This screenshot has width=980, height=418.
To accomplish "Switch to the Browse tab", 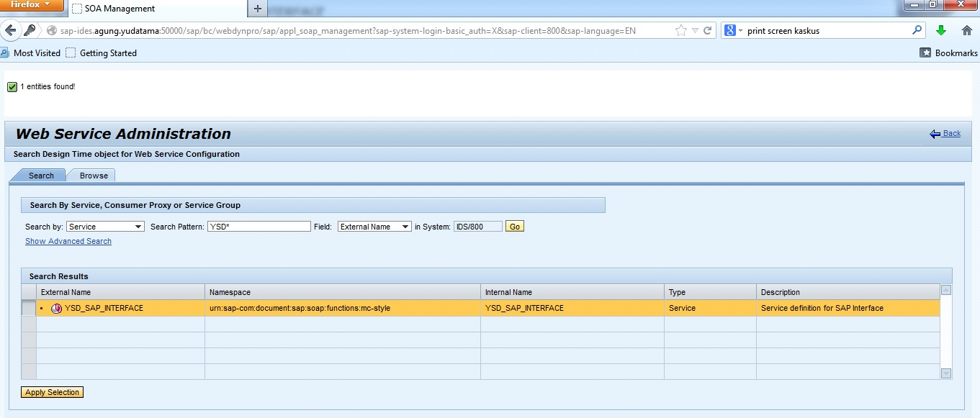I will point(94,176).
